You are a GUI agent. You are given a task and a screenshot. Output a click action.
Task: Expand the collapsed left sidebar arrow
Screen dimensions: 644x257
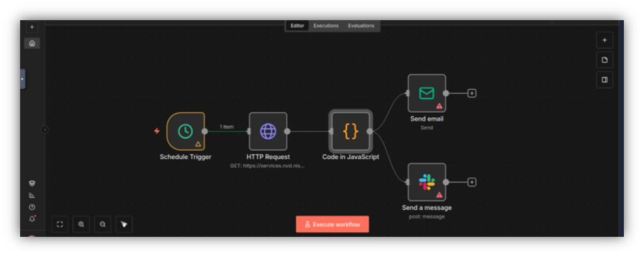click(x=45, y=130)
